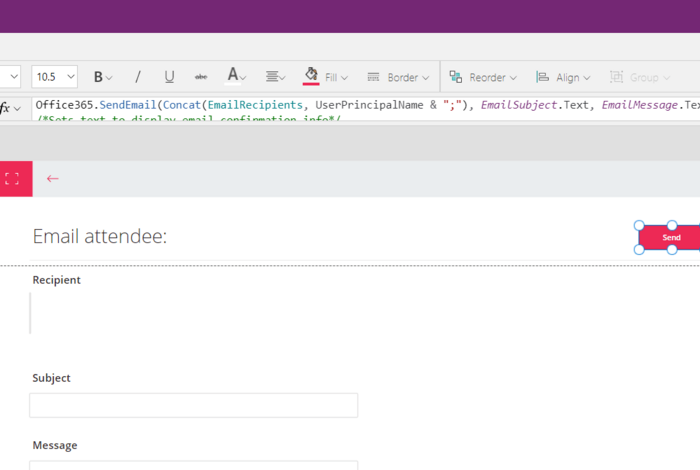Click the Group objects icon
The height and width of the screenshot is (470, 700).
tap(617, 77)
